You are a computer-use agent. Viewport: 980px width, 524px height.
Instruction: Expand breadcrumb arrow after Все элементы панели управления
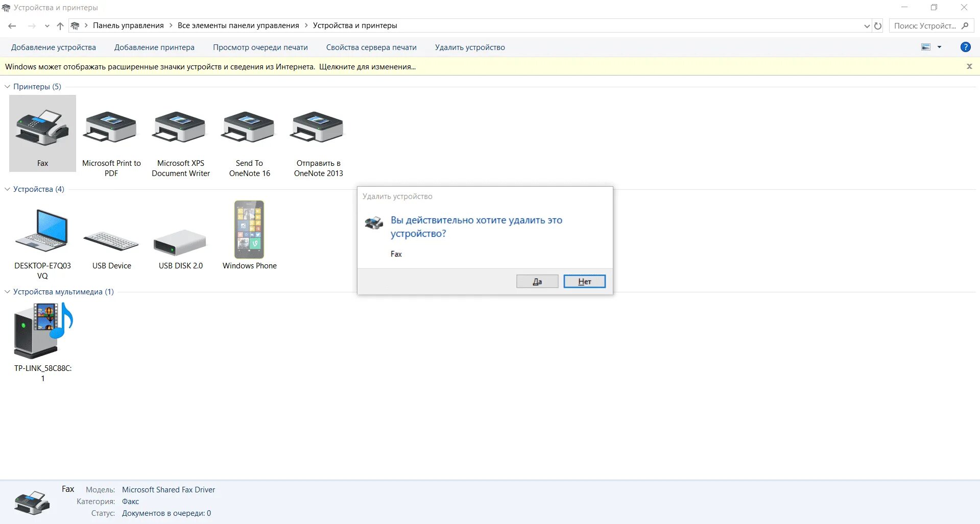(x=306, y=26)
